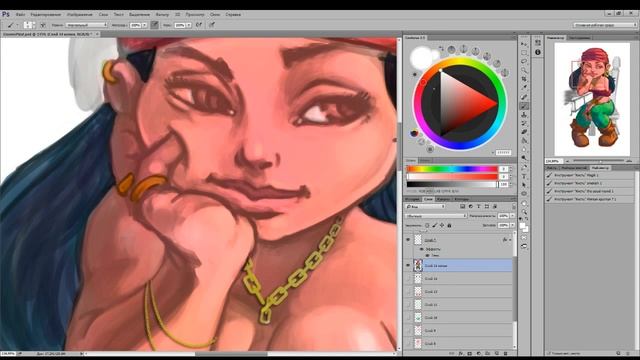The image size is (640, 360).
Task: Open the Фильтр menu
Action: click(162, 14)
